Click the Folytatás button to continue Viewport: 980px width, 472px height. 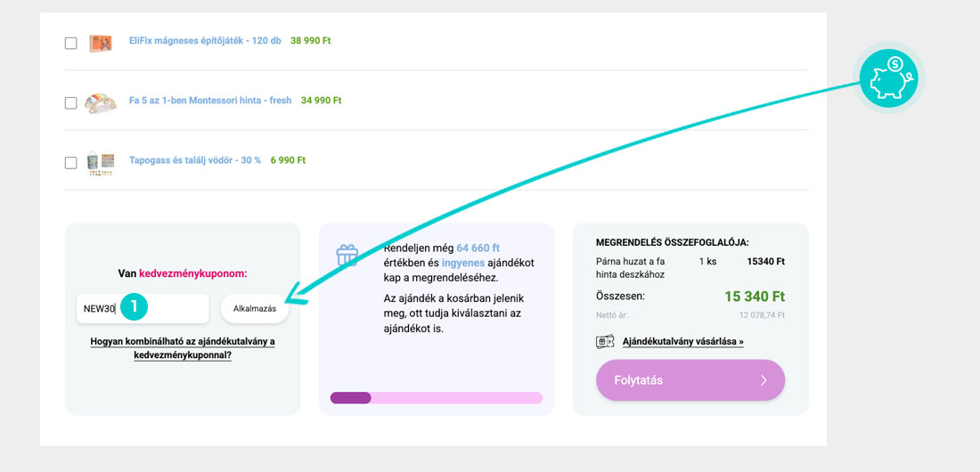tap(690, 380)
